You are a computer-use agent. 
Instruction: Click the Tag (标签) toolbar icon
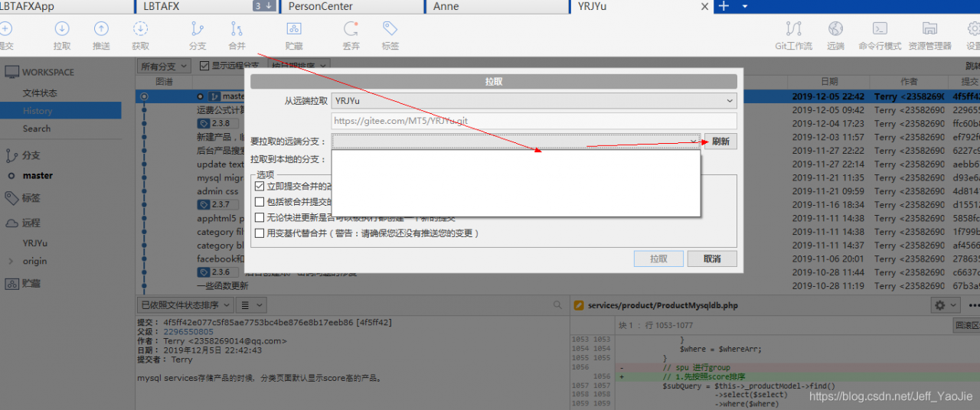click(x=390, y=29)
